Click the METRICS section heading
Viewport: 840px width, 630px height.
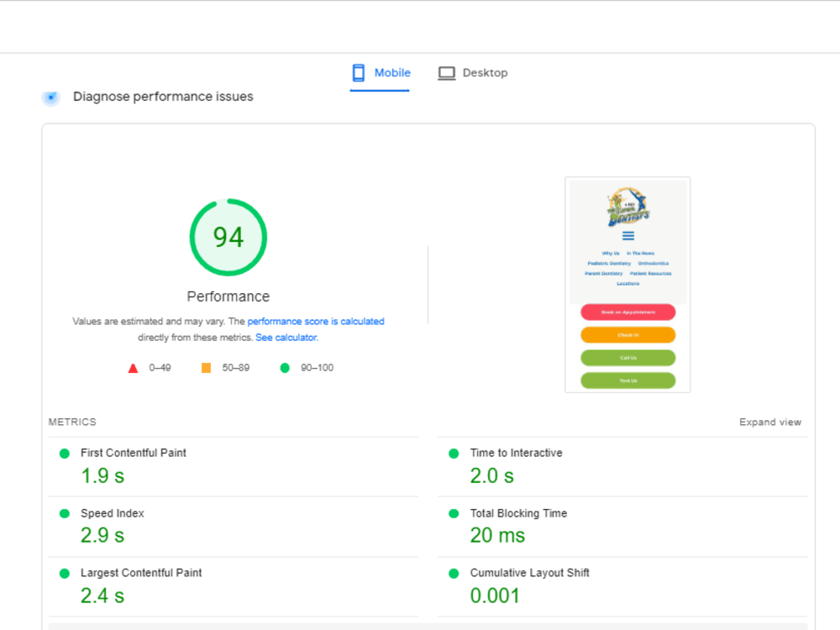pyautogui.click(x=72, y=423)
